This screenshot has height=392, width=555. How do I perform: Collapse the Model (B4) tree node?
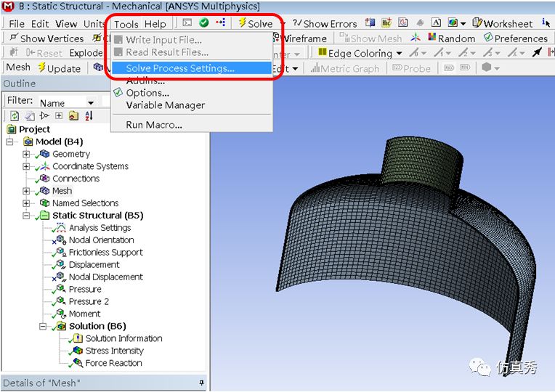9,142
